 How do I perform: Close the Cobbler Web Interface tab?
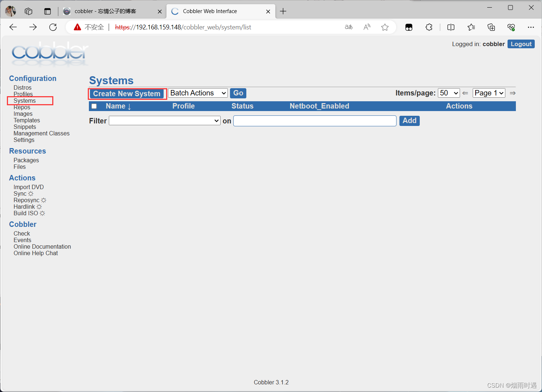pos(268,12)
